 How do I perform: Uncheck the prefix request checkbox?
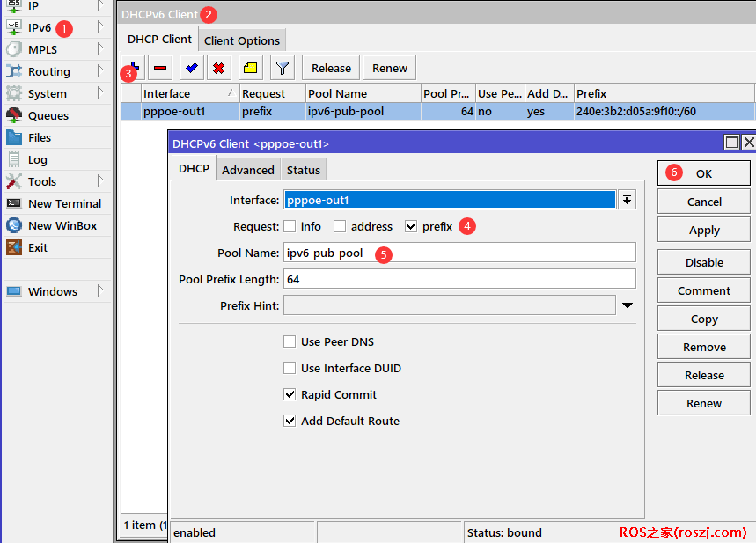coord(411,226)
